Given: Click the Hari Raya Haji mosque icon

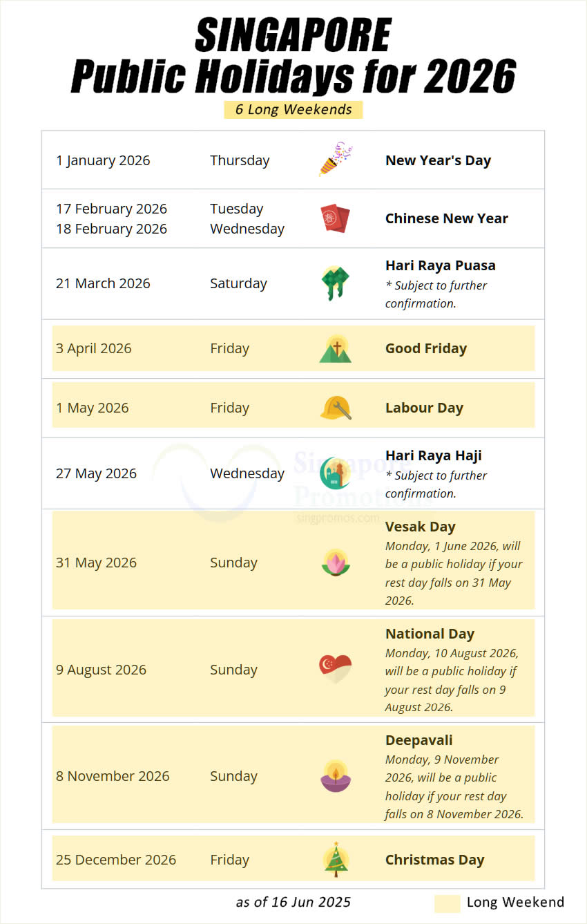Looking at the screenshot, I should click(x=336, y=473).
